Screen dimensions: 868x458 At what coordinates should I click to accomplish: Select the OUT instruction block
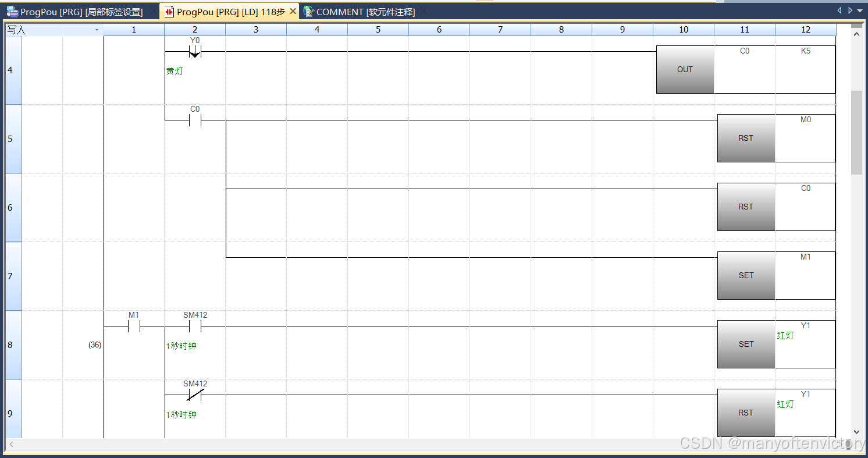point(685,69)
